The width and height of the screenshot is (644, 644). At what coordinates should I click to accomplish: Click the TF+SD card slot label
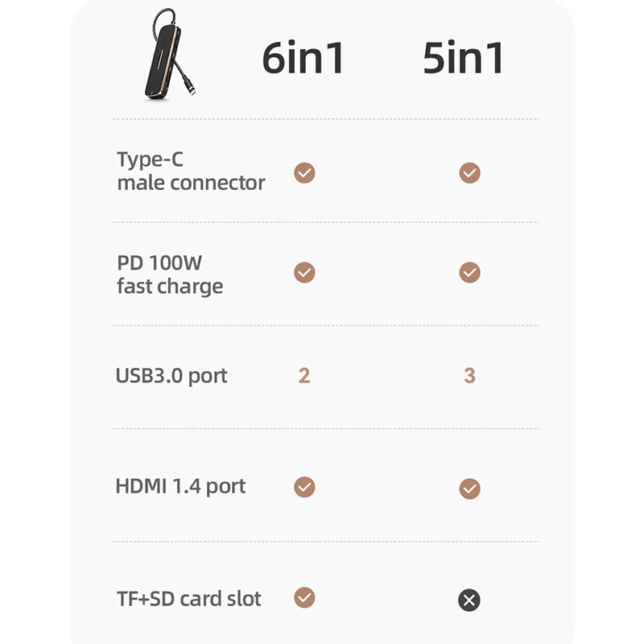point(188,599)
